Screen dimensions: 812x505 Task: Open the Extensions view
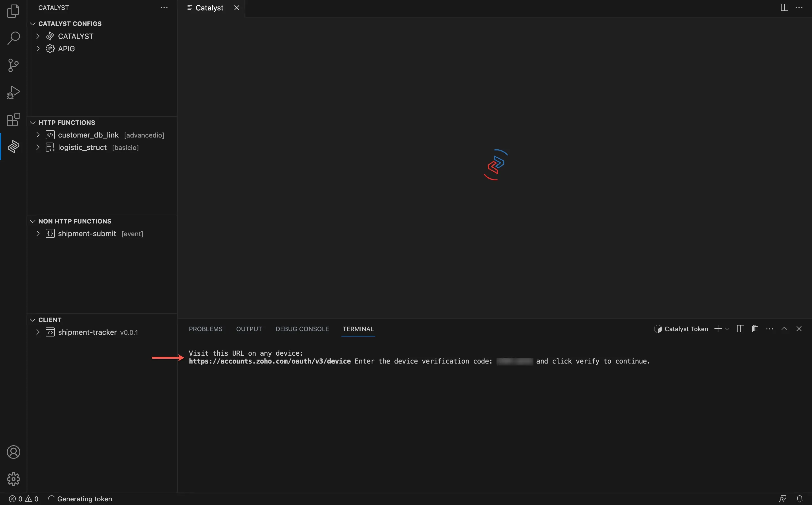tap(13, 119)
